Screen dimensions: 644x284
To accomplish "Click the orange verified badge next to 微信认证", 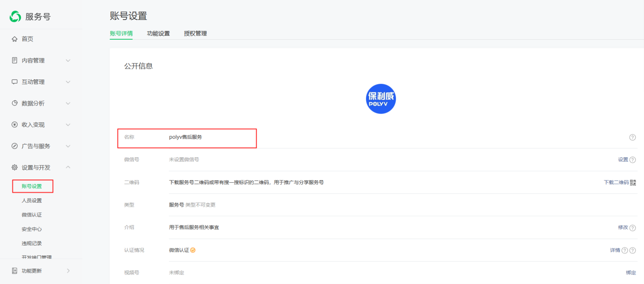I will coord(193,250).
